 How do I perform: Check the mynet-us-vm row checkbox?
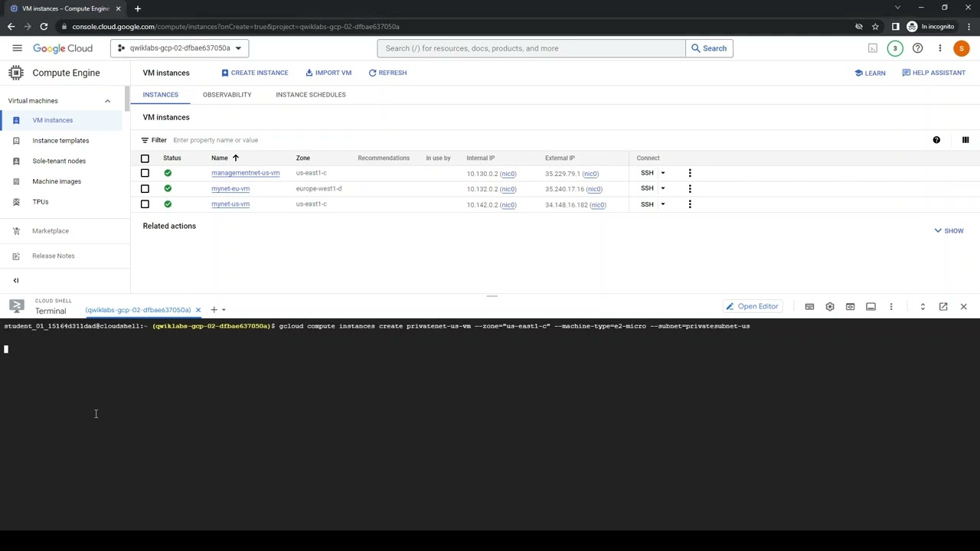145,204
